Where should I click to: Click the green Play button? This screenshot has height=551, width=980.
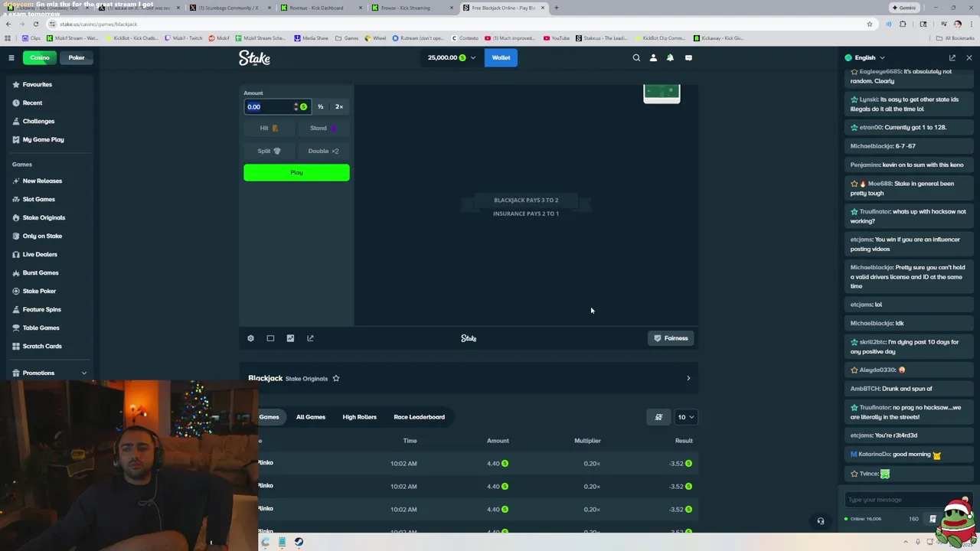coord(296,173)
